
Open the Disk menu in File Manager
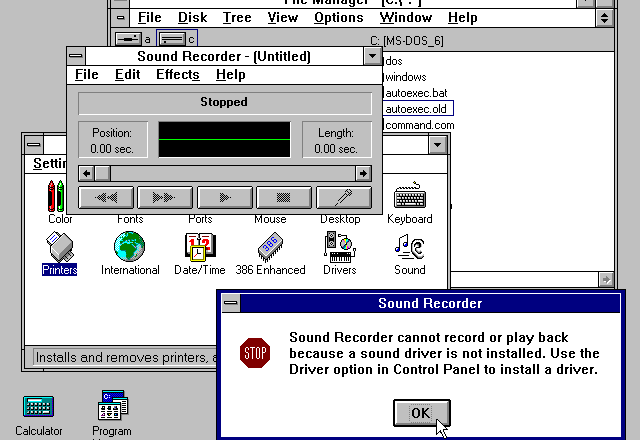pyautogui.click(x=193, y=18)
